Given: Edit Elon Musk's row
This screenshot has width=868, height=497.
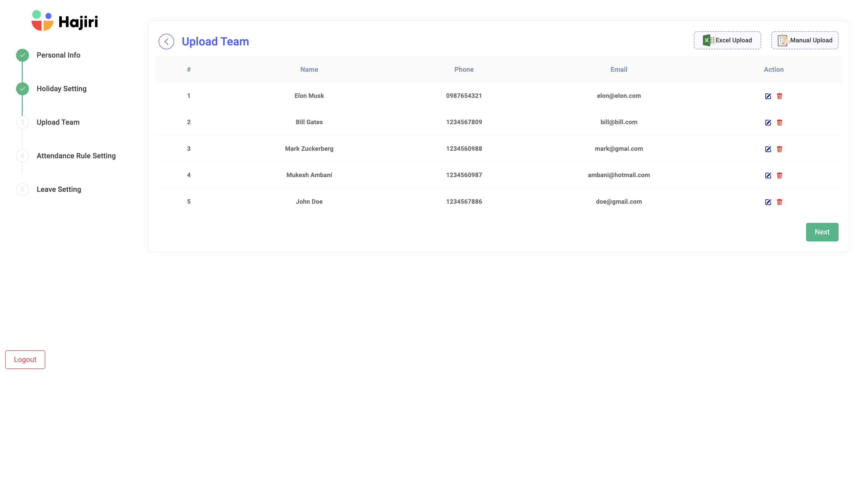Looking at the screenshot, I should (x=768, y=96).
